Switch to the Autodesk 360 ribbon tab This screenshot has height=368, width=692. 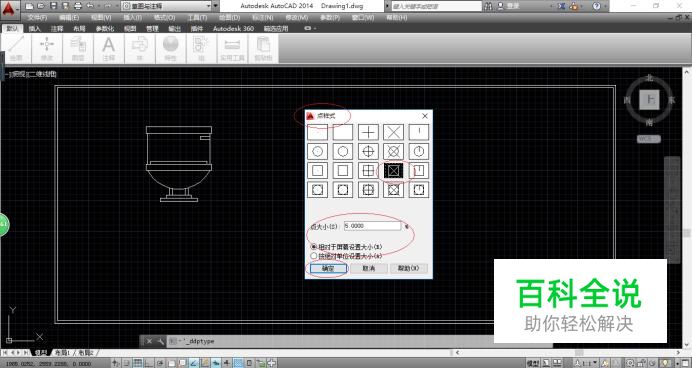233,29
